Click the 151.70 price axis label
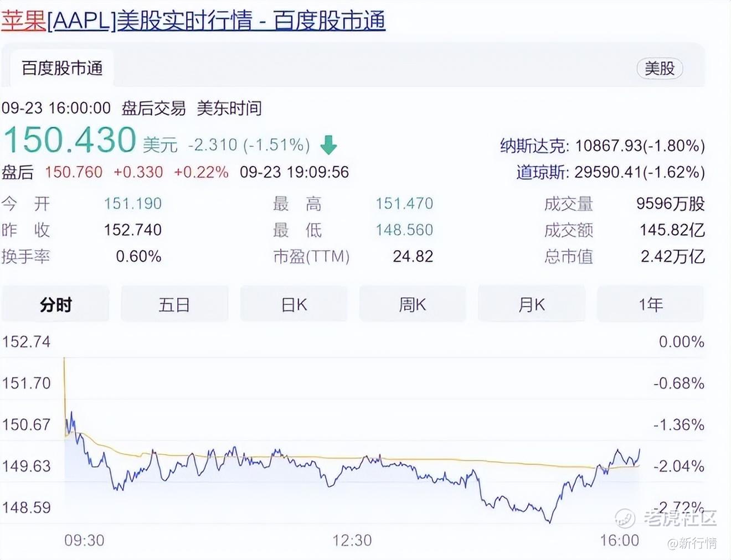 pyautogui.click(x=26, y=383)
